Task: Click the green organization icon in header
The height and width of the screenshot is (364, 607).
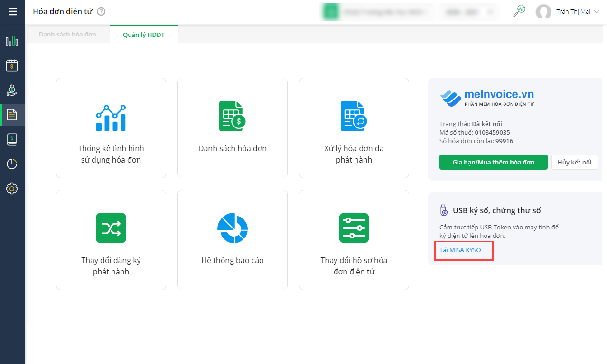Action: (330, 12)
